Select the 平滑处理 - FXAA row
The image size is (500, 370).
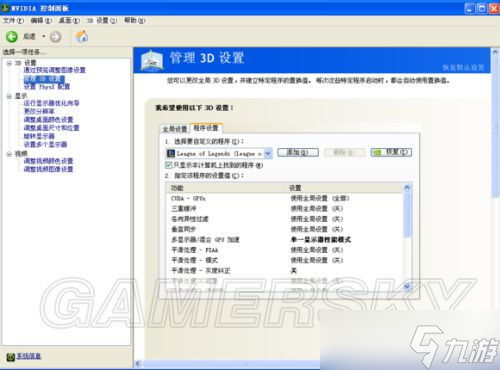285,250
